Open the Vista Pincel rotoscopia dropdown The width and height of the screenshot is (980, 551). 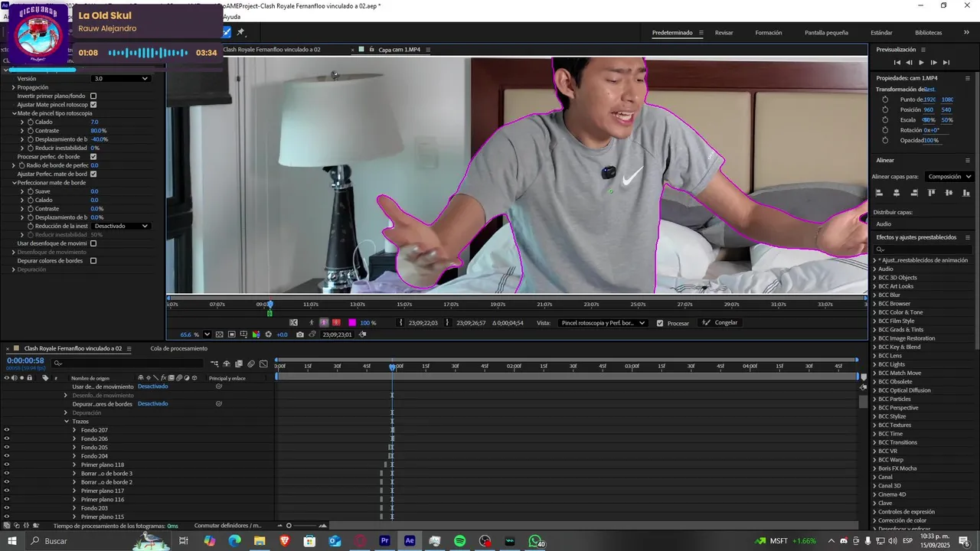tap(603, 323)
